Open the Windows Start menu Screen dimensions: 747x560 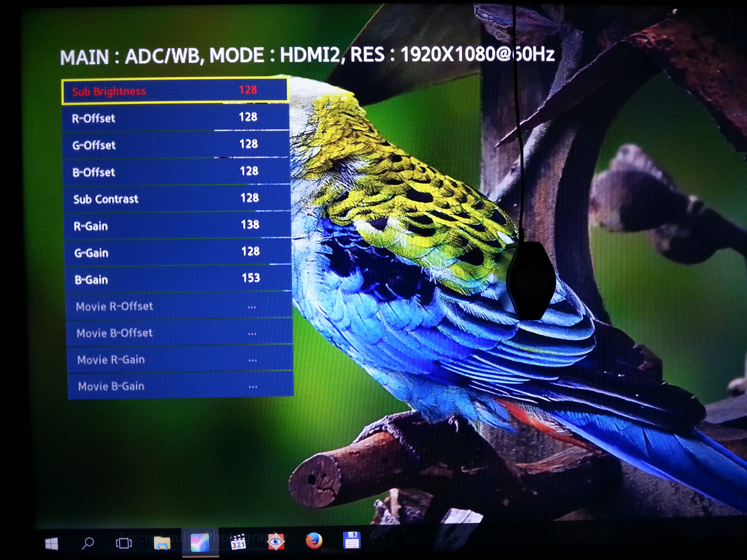(x=52, y=544)
